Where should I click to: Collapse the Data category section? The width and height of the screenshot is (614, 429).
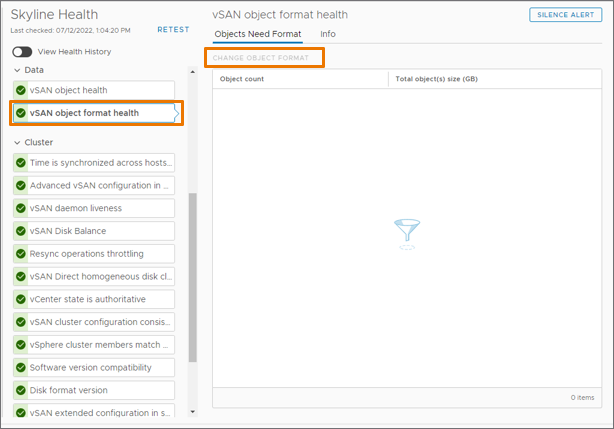(17, 70)
